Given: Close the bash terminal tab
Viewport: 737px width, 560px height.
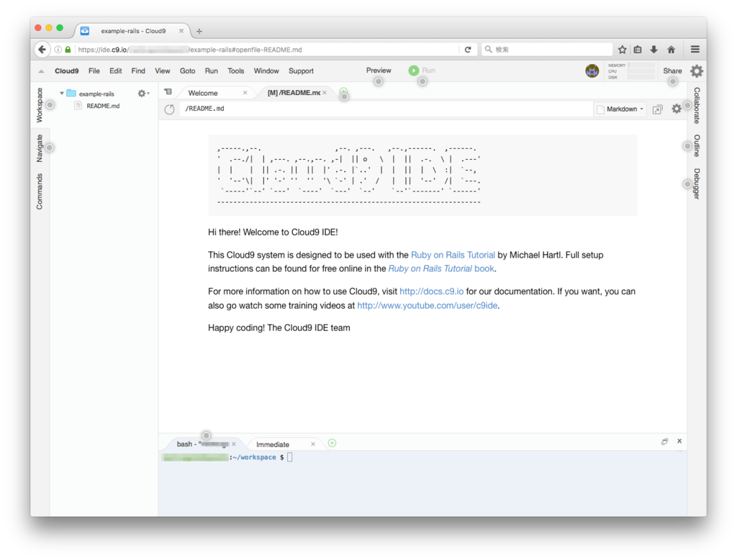Looking at the screenshot, I should 234,444.
